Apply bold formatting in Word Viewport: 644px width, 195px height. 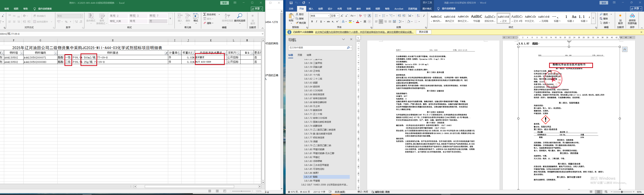(312, 22)
